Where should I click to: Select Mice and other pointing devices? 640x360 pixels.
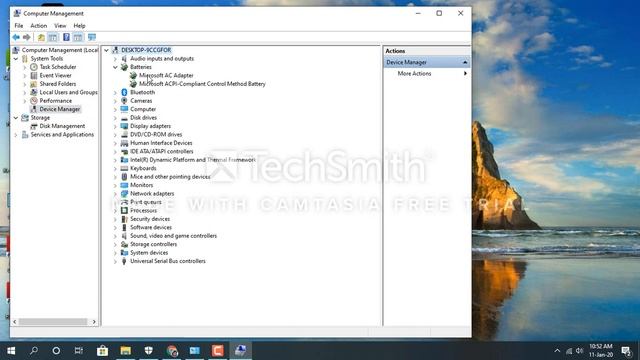pyautogui.click(x=170, y=177)
